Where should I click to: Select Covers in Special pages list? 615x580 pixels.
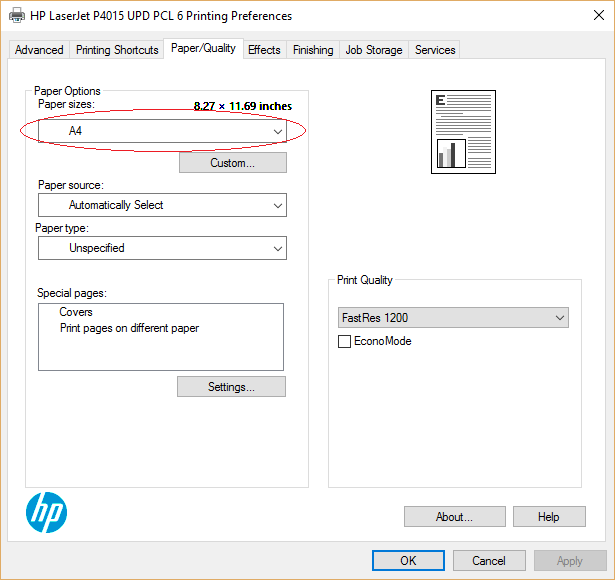76,312
